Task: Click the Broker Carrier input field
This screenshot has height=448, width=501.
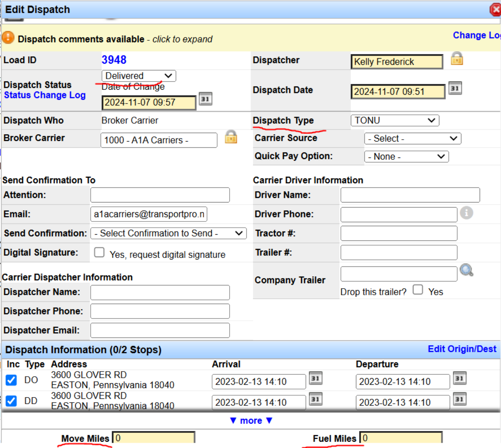Action: point(159,140)
